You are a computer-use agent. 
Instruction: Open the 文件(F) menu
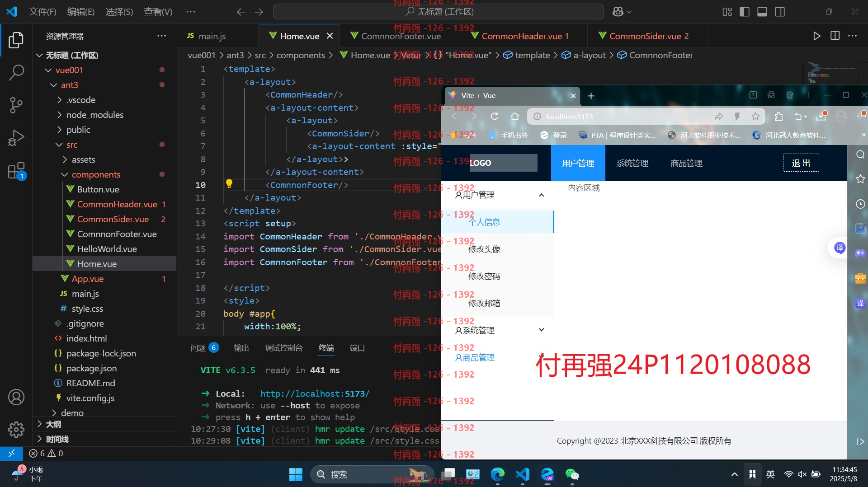(x=42, y=12)
